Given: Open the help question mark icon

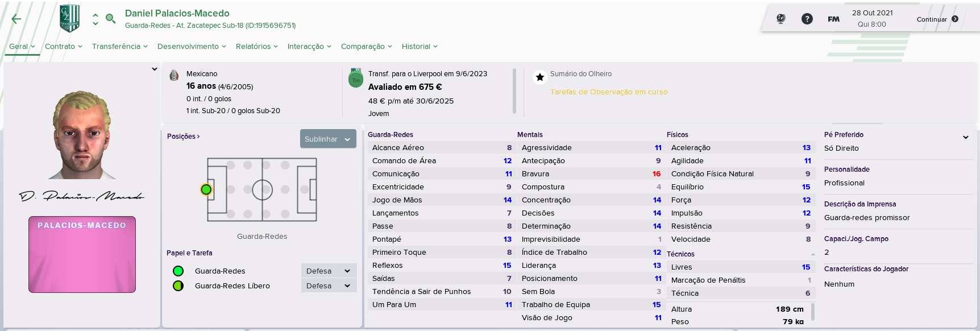Looking at the screenshot, I should coord(807,19).
